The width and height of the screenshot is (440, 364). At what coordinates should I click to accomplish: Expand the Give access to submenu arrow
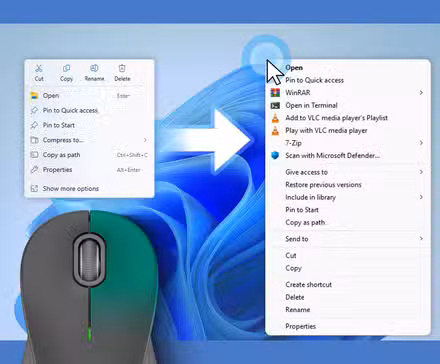point(421,172)
